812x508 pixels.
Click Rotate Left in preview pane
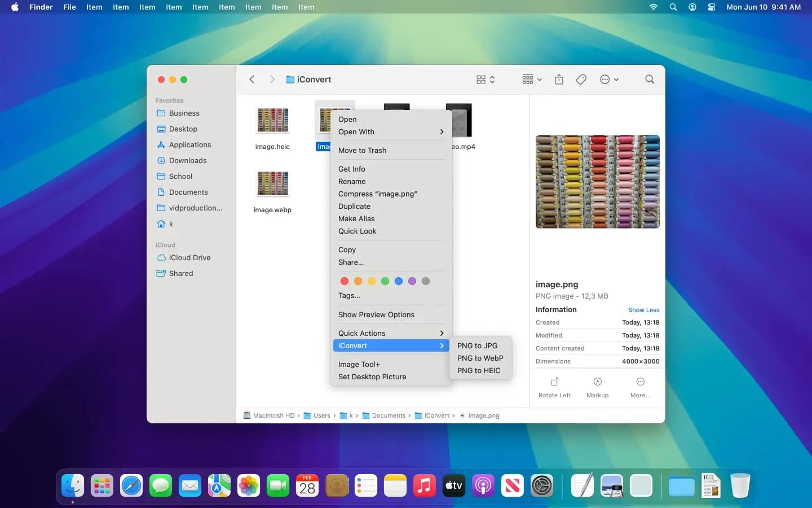click(x=555, y=387)
